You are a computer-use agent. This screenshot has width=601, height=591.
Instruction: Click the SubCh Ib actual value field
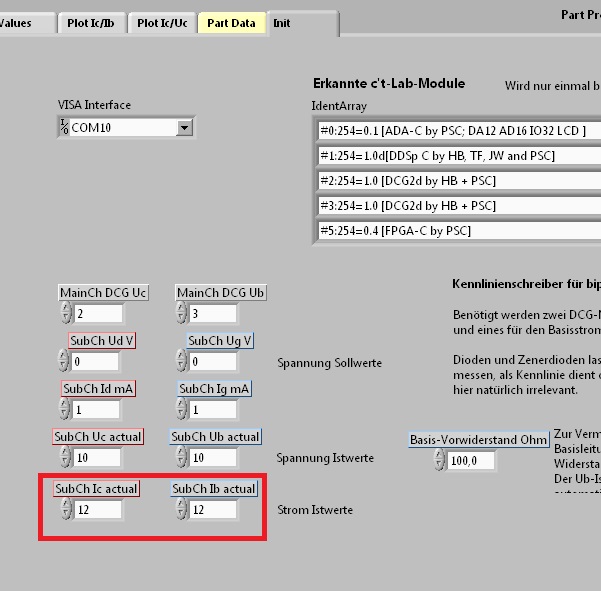pos(213,510)
